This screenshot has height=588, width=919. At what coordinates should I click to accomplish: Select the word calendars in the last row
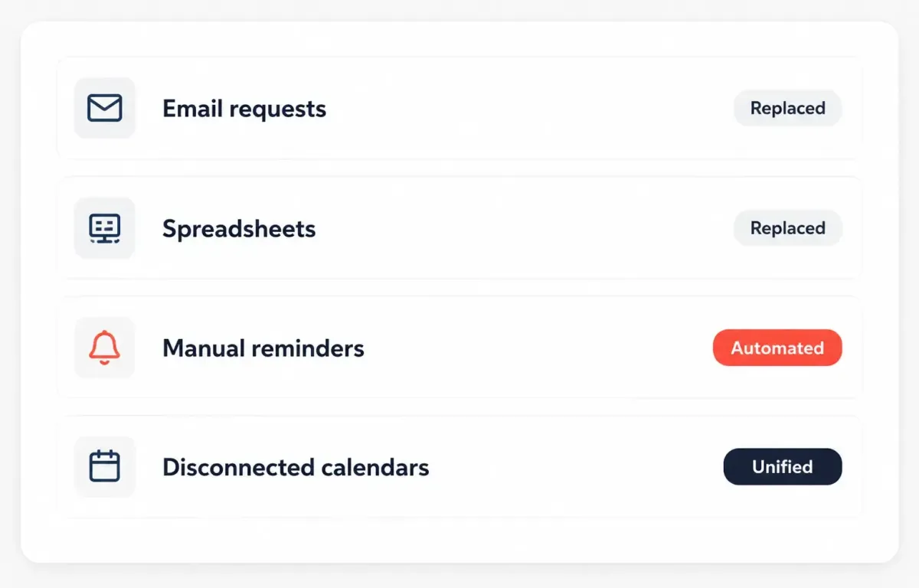tap(375, 467)
